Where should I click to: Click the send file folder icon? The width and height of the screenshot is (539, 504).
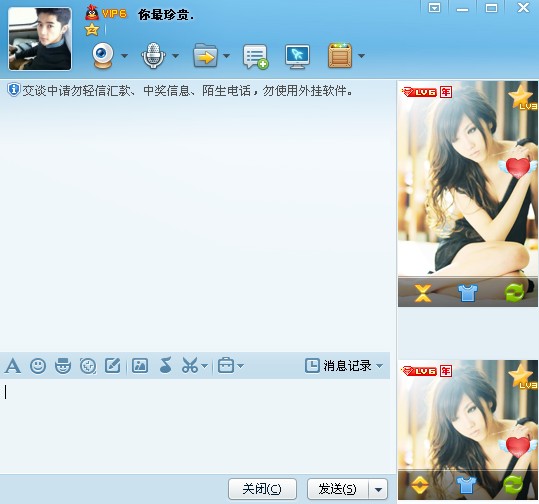click(205, 55)
